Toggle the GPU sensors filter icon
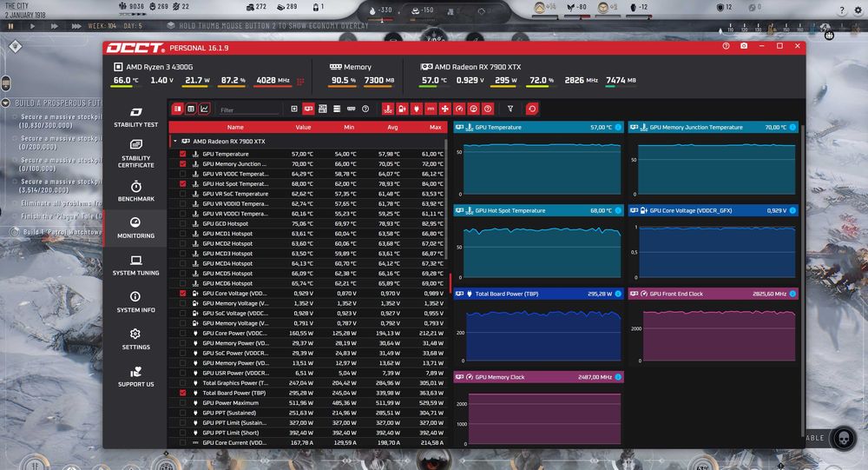The image size is (868, 470). point(308,109)
